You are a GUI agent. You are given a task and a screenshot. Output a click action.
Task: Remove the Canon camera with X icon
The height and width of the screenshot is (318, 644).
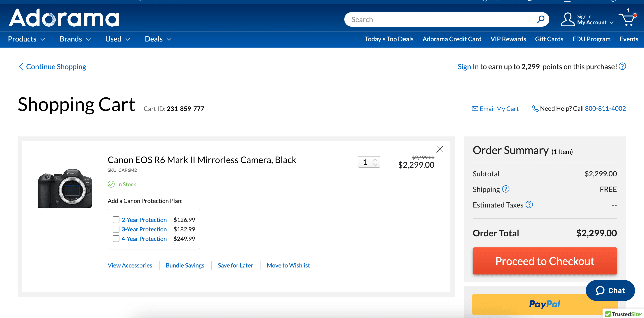(439, 149)
